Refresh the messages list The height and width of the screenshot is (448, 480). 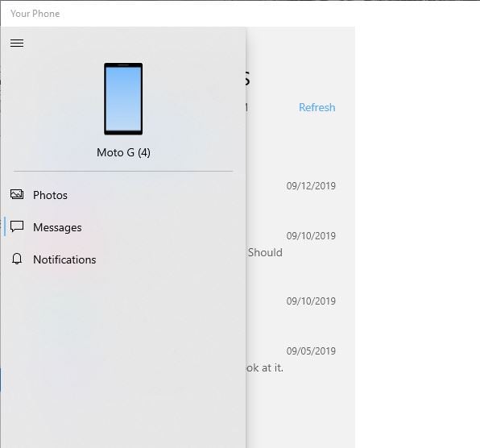coord(317,107)
